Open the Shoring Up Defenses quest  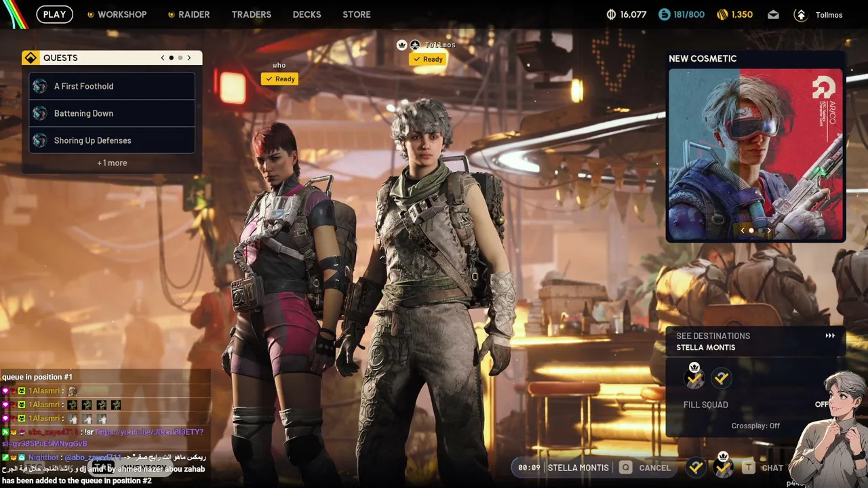click(112, 140)
